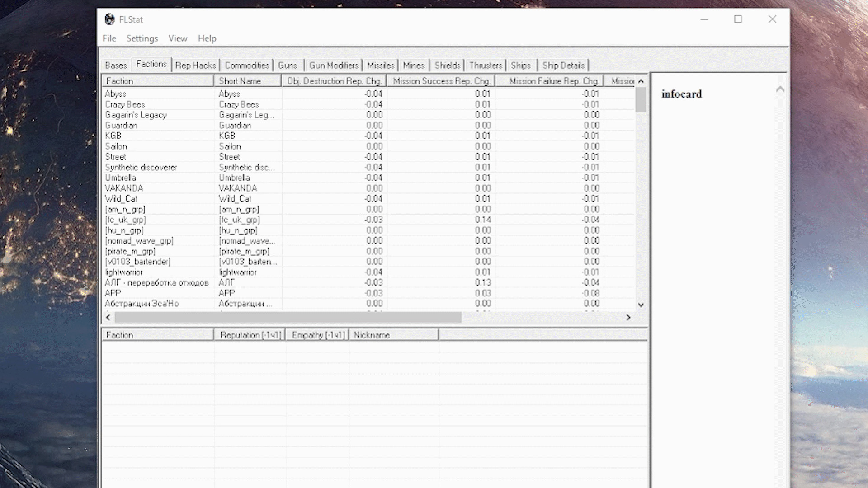The image size is (868, 488).
Task: Select the [am_n_grp] faction row
Action: tap(368, 209)
